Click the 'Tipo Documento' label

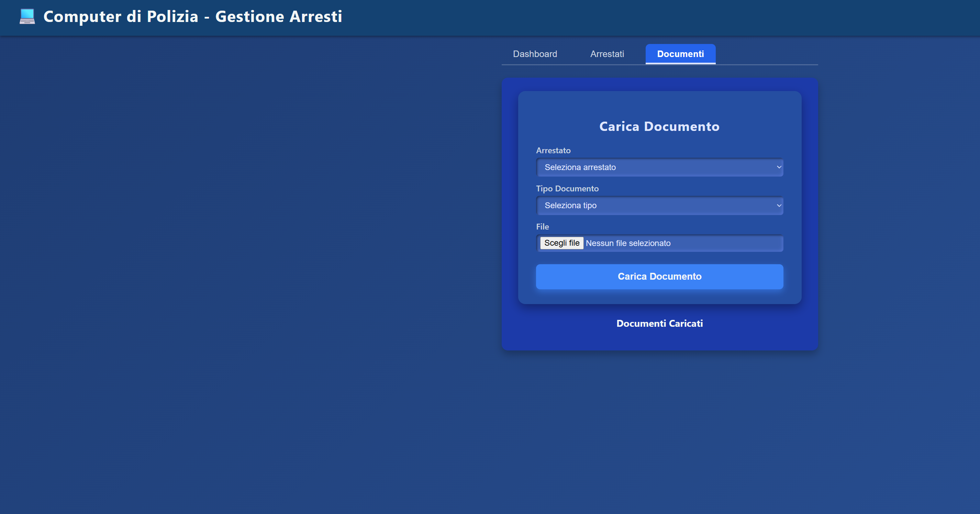(x=567, y=189)
